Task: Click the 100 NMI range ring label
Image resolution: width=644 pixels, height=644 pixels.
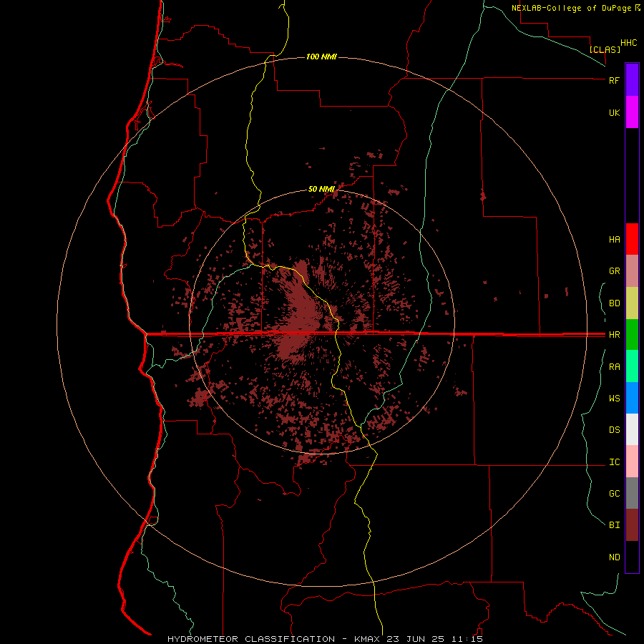Action: 321,57
